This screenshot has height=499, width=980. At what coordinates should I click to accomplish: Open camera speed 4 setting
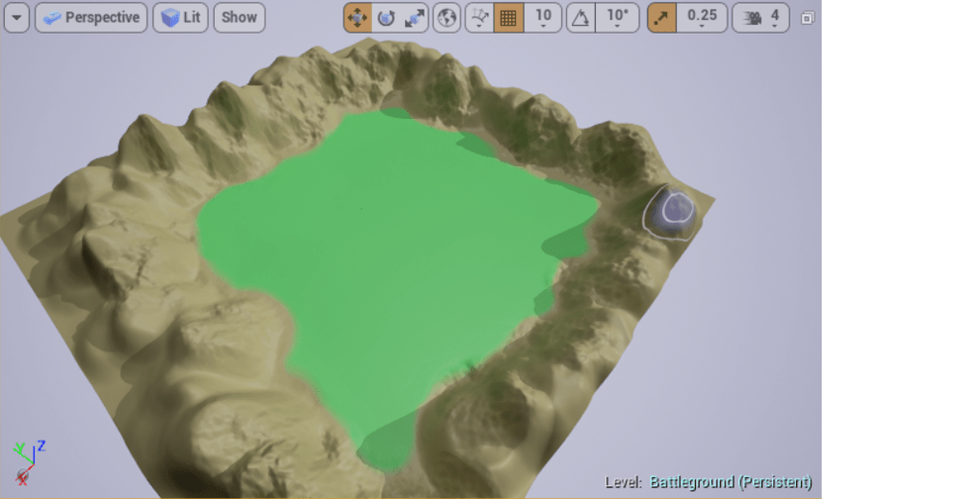pyautogui.click(x=760, y=18)
